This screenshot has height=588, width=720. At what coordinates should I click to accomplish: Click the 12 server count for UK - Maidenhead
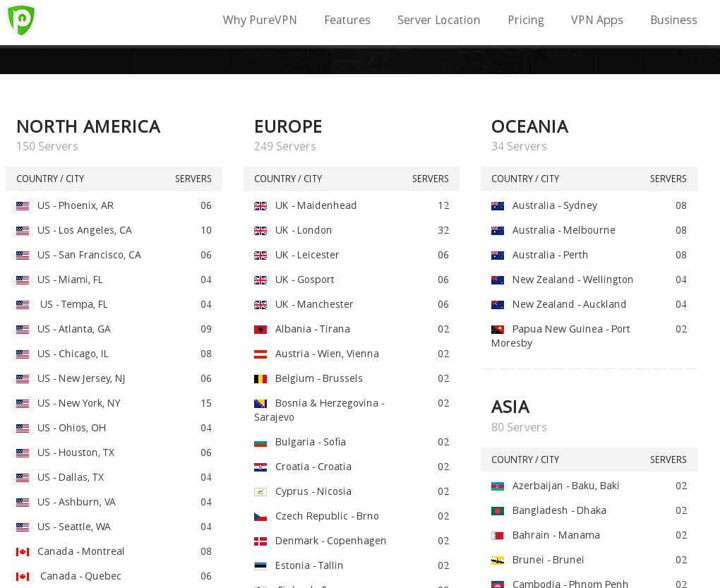443,205
